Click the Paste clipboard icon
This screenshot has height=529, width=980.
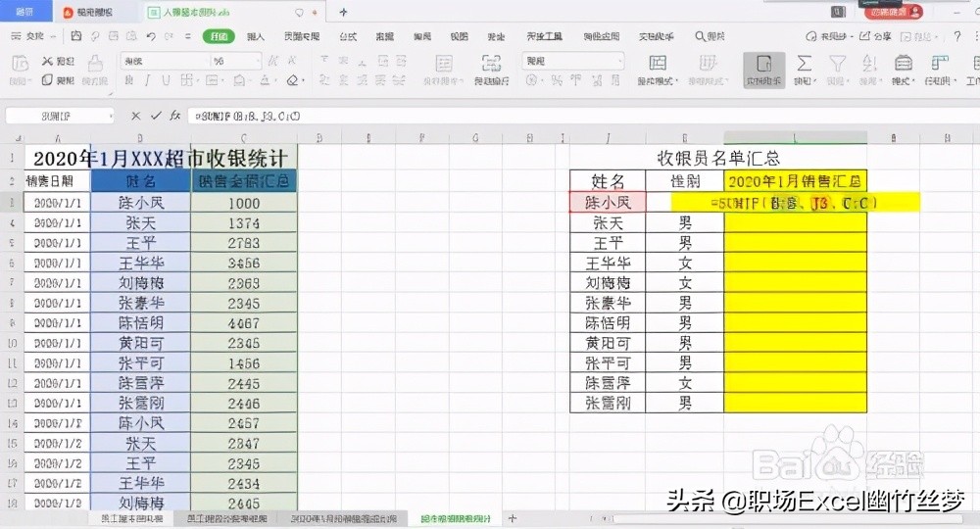20,64
